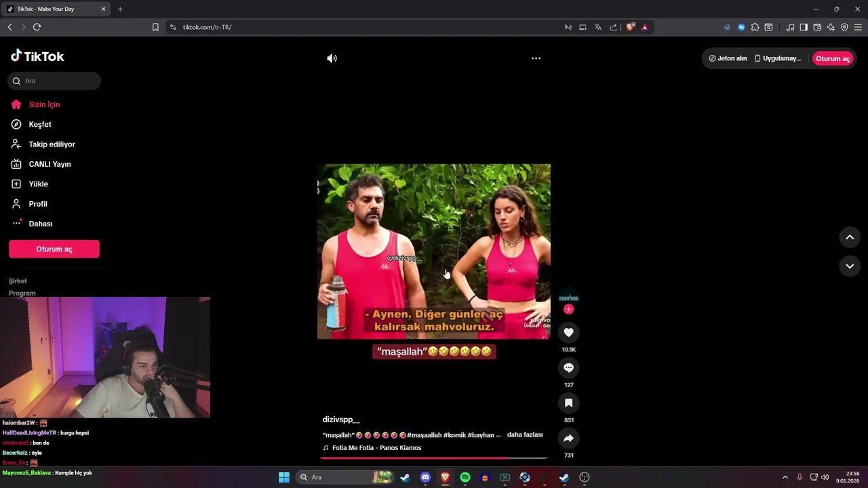This screenshot has width=868, height=488.
Task: Bookmark the video with the save icon
Action: click(568, 403)
